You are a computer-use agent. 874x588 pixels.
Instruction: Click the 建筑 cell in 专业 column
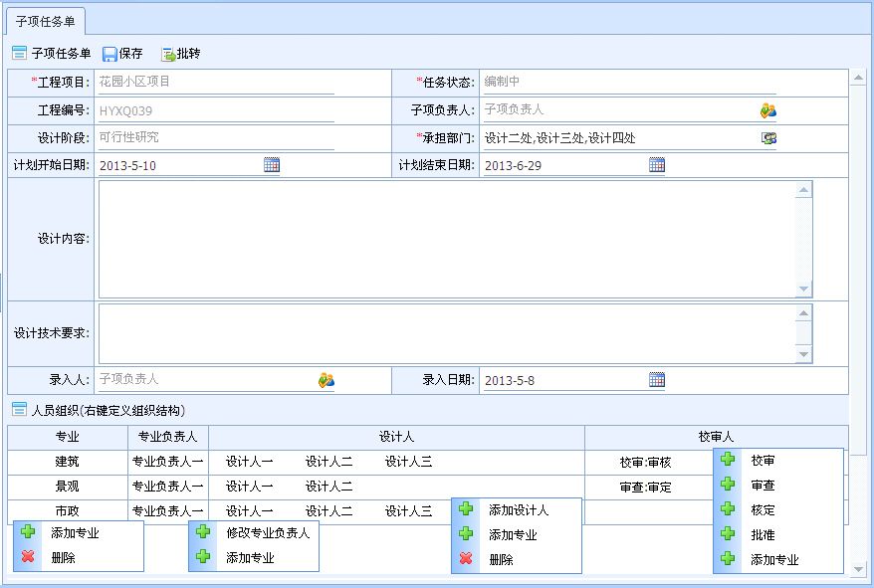pos(67,462)
